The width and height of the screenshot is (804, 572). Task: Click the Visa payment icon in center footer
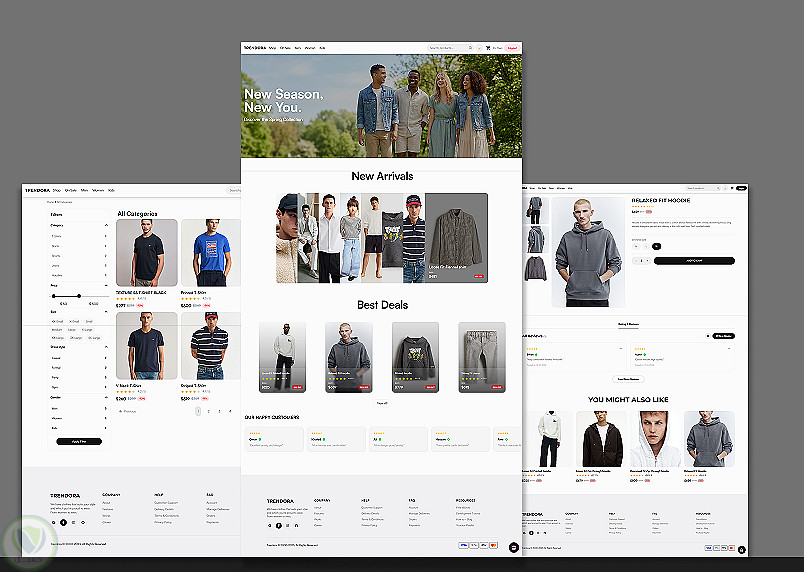[464, 545]
